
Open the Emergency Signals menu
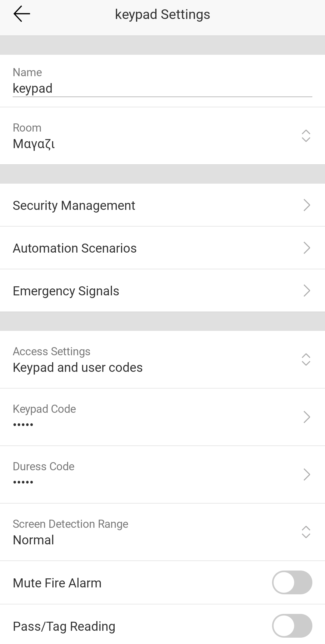(x=66, y=291)
